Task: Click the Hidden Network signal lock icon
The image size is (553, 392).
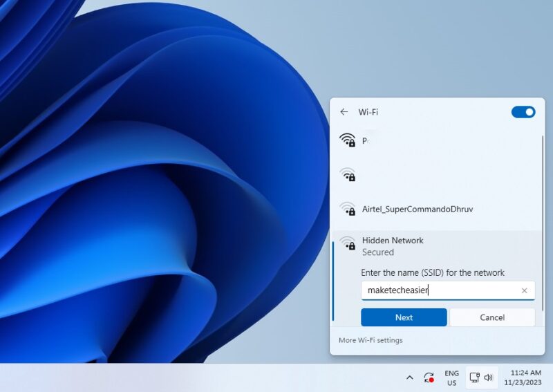Action: (348, 243)
